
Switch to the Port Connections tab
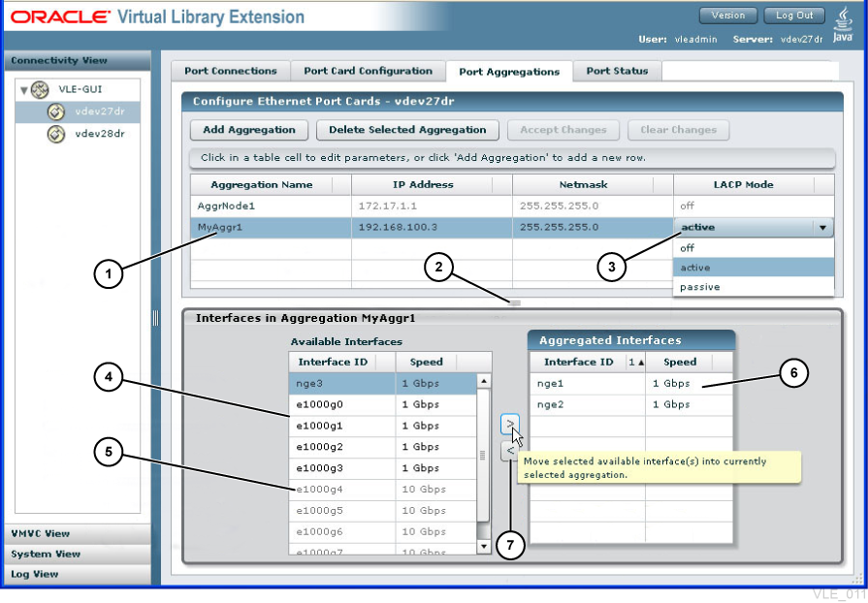coord(230,71)
